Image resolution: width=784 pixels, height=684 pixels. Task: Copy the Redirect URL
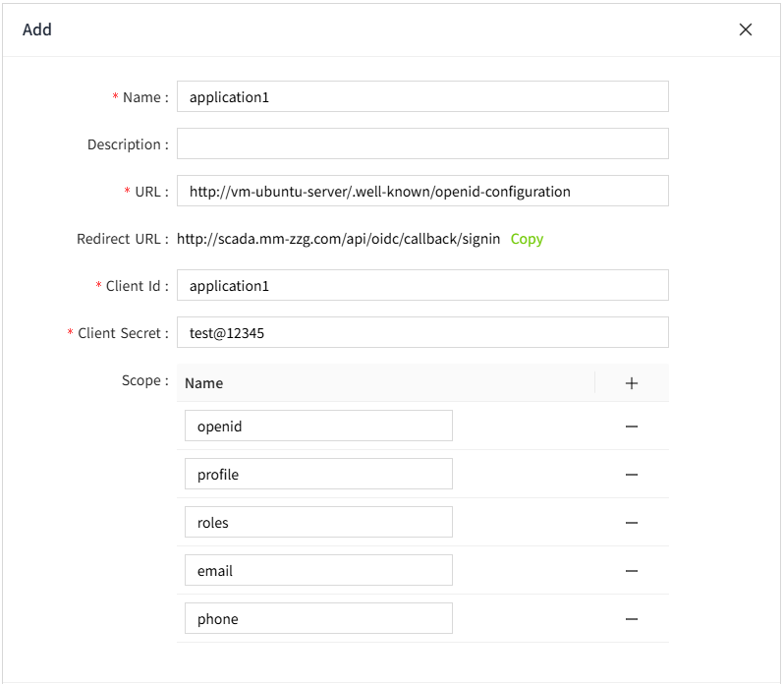[527, 239]
